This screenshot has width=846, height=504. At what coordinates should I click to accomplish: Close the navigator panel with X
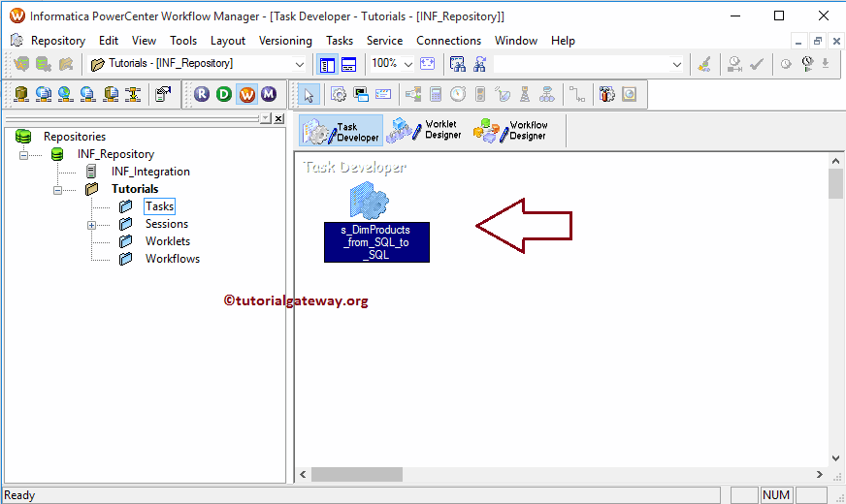[x=279, y=118]
